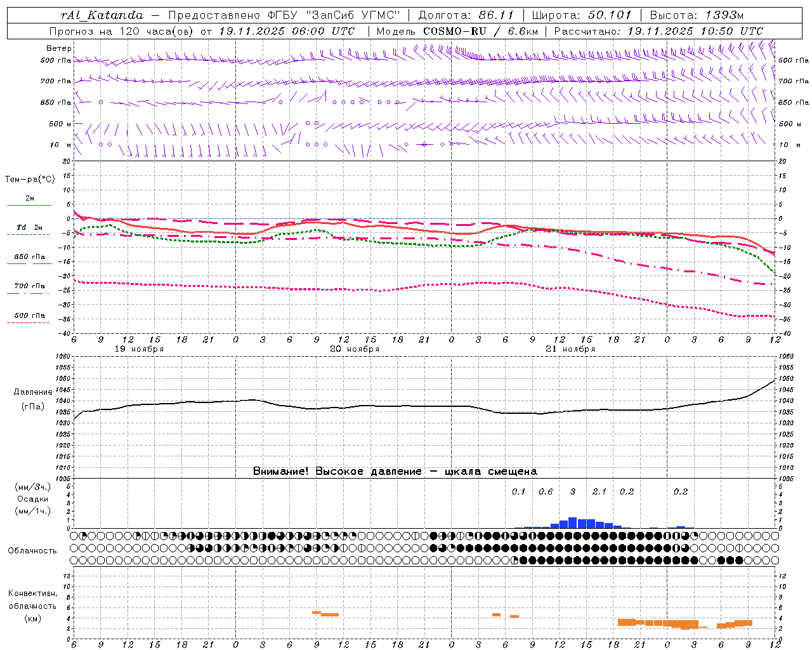Select the '0.1' three-hour precipitation value

click(x=519, y=492)
